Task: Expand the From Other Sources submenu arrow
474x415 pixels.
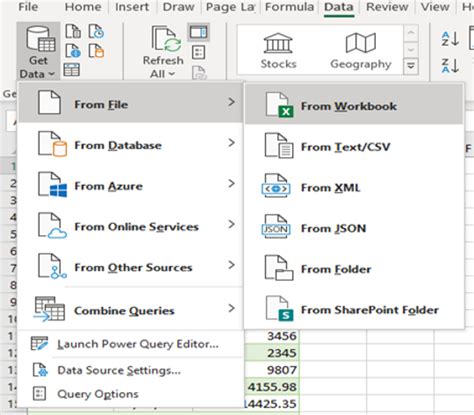Action: pos(232,265)
